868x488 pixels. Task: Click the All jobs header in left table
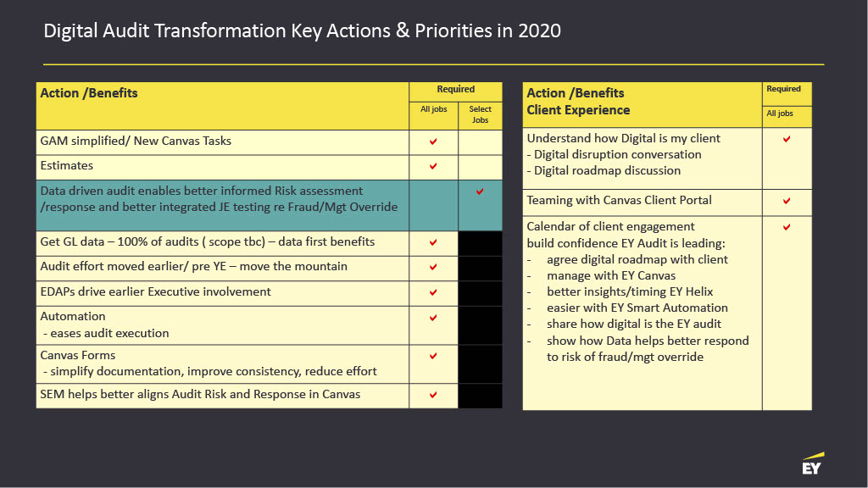click(433, 109)
